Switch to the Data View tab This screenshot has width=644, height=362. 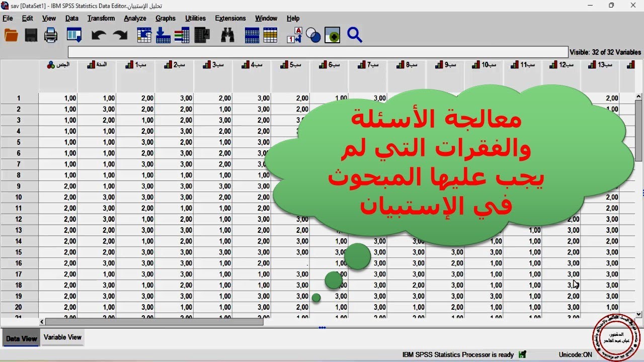tap(21, 338)
